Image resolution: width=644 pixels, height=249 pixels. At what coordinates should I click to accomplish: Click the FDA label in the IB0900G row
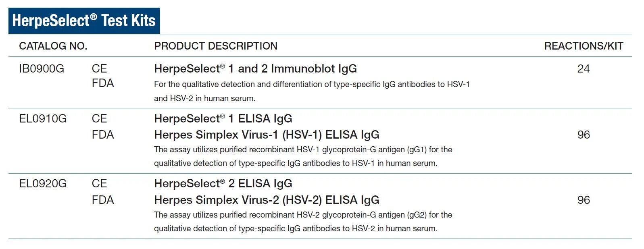point(103,83)
